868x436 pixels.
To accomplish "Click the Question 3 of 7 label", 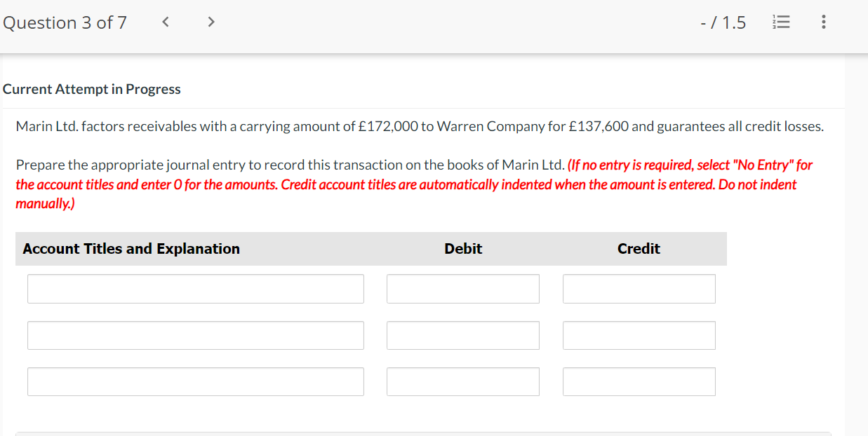I will [x=65, y=22].
